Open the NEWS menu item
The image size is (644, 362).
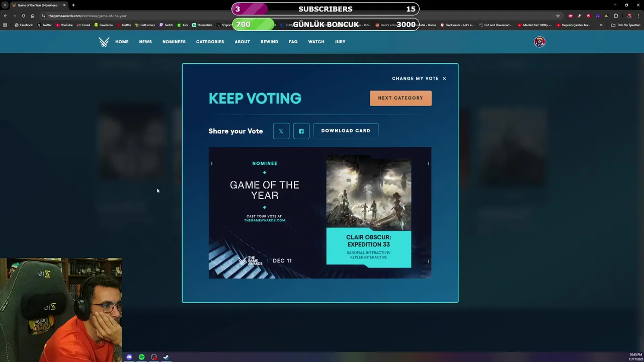click(x=145, y=42)
